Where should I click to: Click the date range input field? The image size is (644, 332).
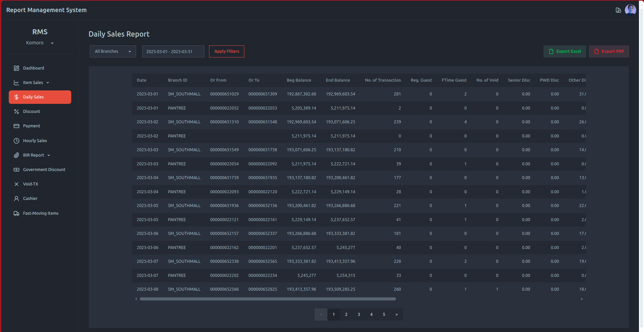tap(173, 51)
